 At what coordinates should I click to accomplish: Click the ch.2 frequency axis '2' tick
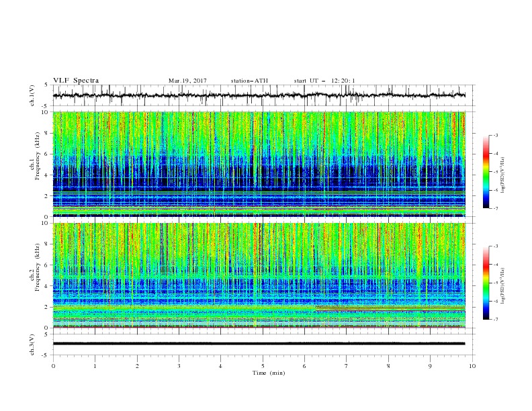point(48,307)
